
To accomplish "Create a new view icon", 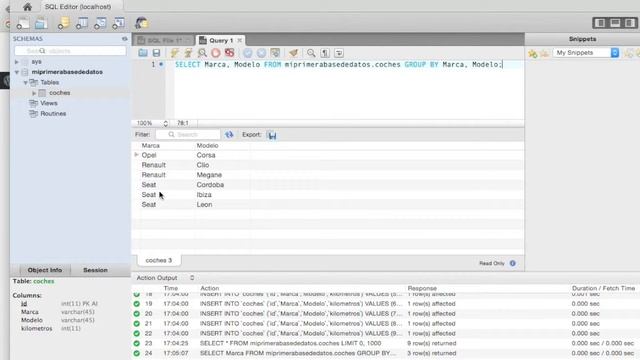I will [x=100, y=23].
